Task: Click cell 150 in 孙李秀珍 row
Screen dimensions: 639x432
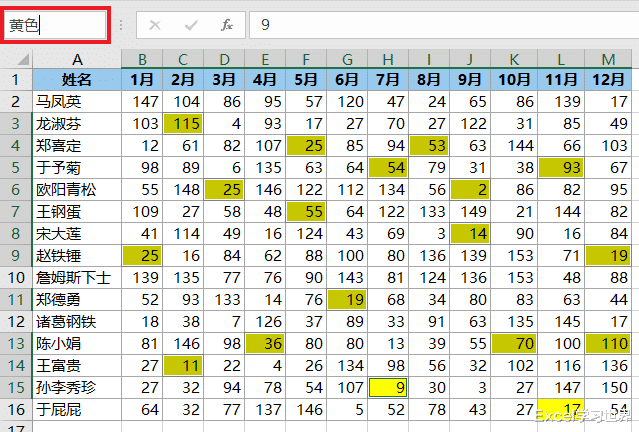Action: coord(608,388)
